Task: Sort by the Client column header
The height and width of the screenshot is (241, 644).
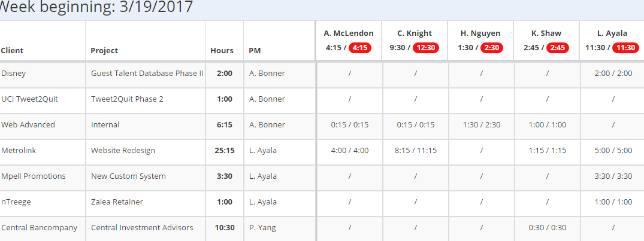Action: [x=13, y=51]
